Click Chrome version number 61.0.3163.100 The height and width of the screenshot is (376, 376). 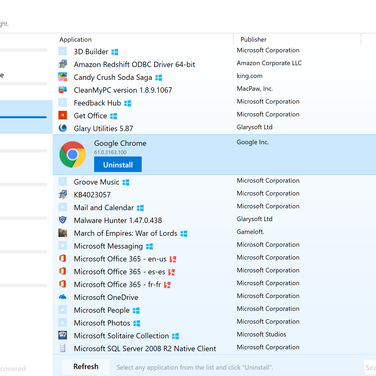(x=110, y=152)
